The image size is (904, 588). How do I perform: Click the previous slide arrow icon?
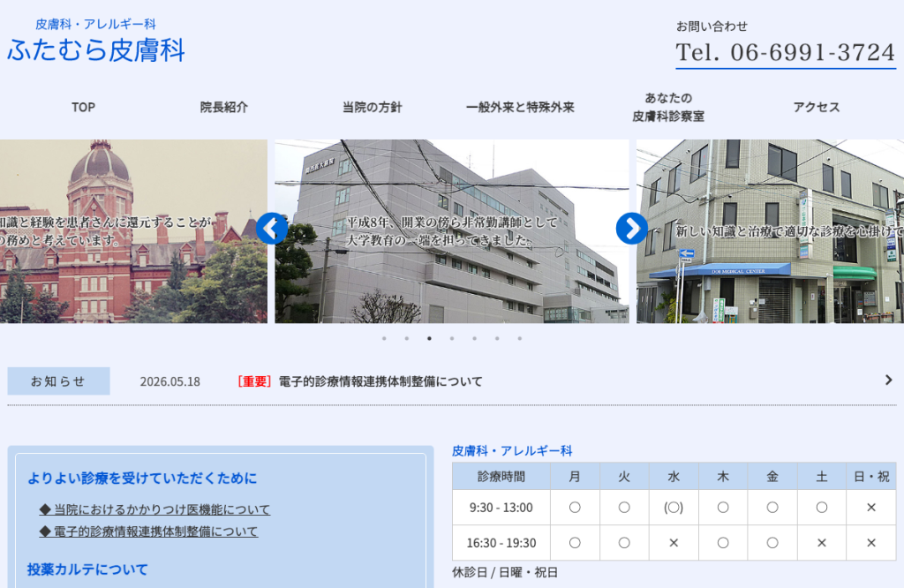(x=272, y=229)
